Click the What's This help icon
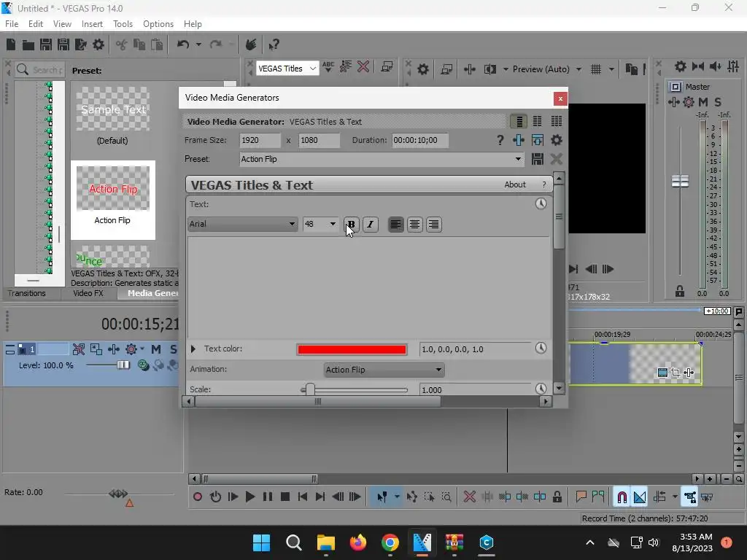The height and width of the screenshot is (560, 747). 274,44
